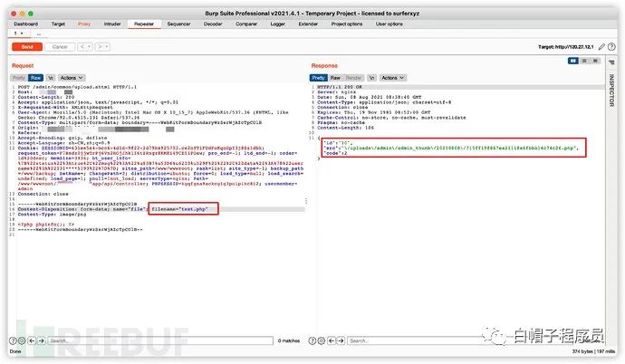Screen dimensions: 625x364
Task: Open Request search settings gear
Action: pos(22,340)
